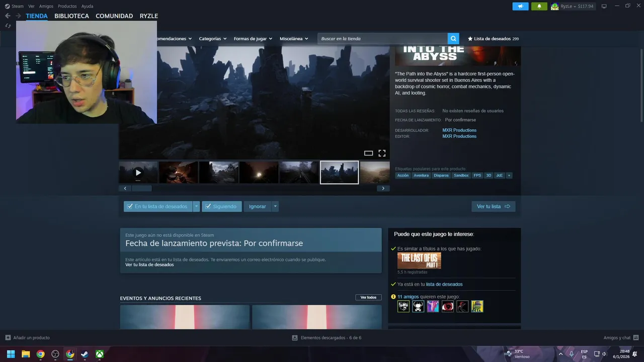Image resolution: width=644 pixels, height=362 pixels.
Task: Open Windows Start menu
Action: [11, 354]
